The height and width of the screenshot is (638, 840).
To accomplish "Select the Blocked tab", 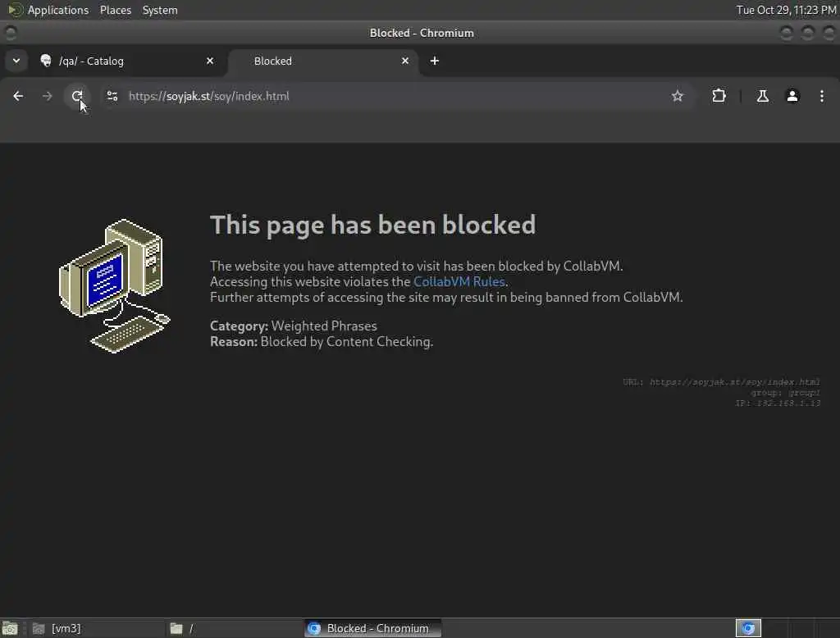I will 323,61.
